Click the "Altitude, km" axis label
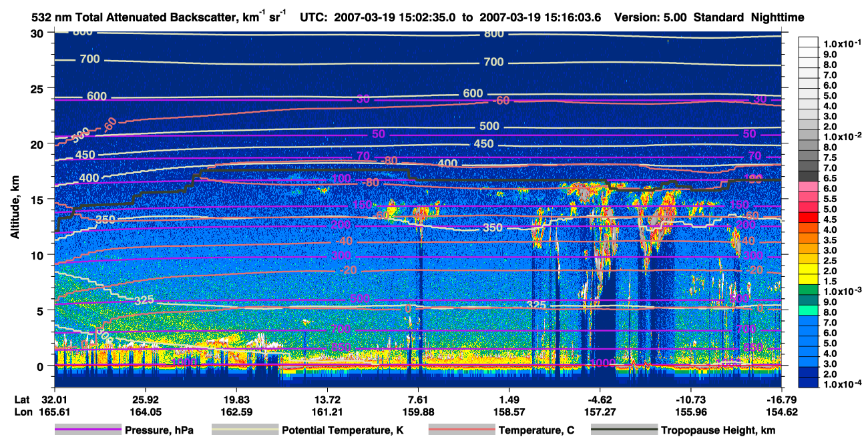868x445 pixels. coord(15,208)
